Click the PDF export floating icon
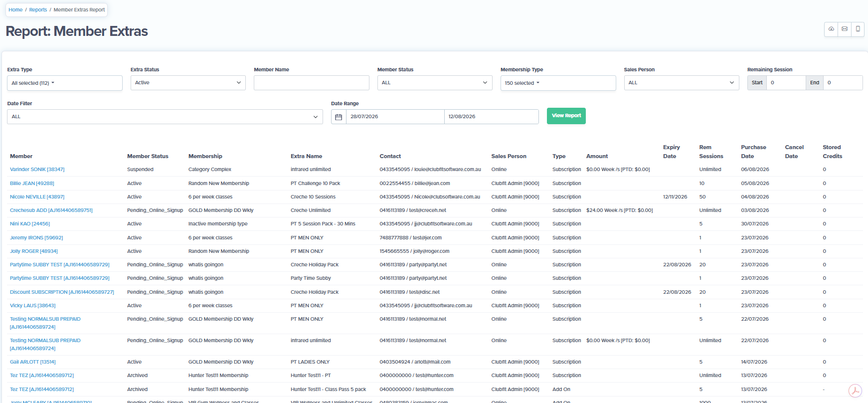 pyautogui.click(x=855, y=391)
